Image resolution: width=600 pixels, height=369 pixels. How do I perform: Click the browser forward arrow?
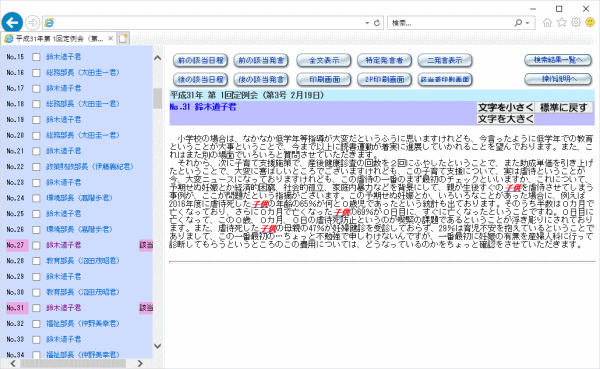(33, 23)
